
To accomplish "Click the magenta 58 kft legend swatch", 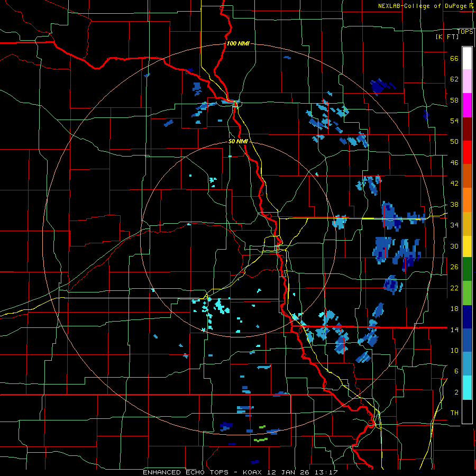I will click(x=467, y=105).
